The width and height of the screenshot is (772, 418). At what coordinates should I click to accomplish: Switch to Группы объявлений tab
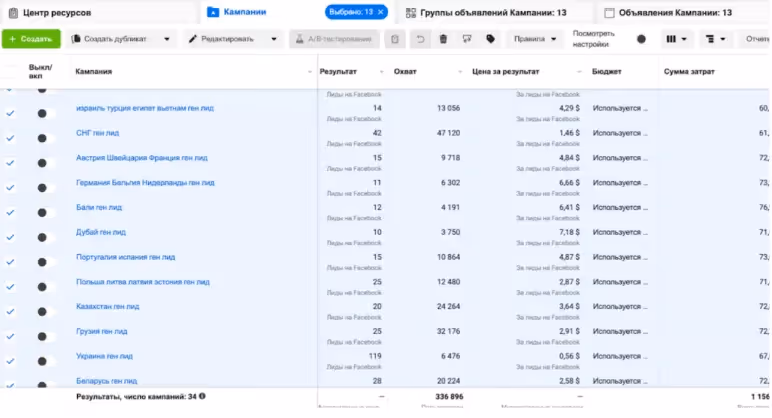(x=486, y=12)
